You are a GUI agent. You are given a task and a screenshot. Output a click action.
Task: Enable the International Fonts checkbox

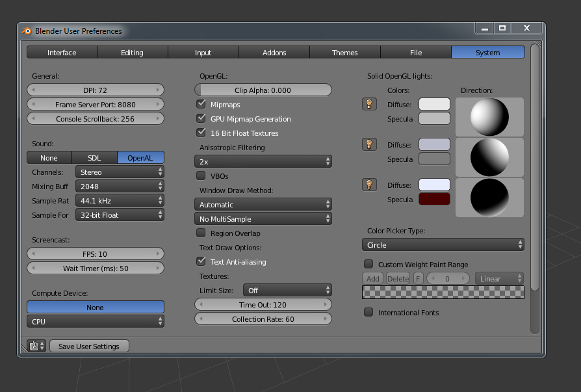pyautogui.click(x=368, y=313)
